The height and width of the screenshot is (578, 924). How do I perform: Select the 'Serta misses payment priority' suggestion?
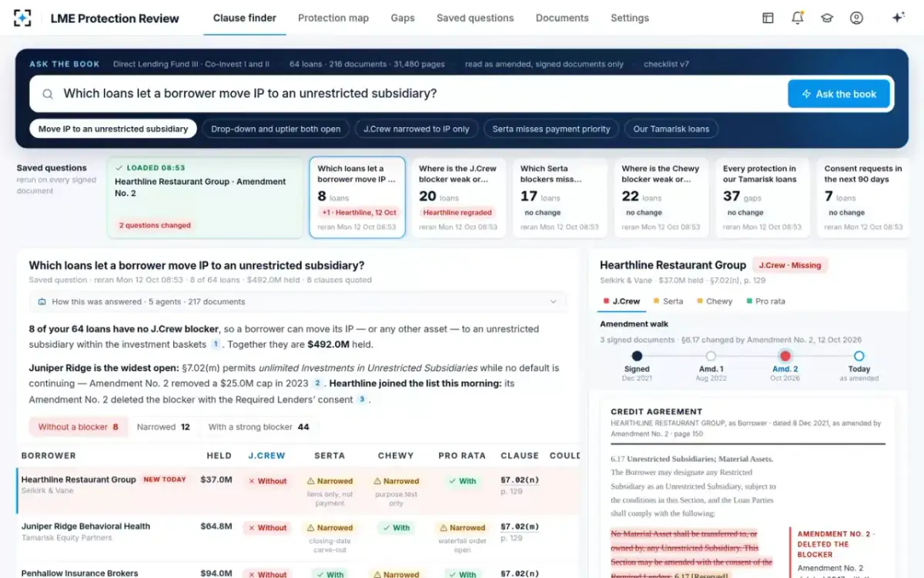[551, 129]
